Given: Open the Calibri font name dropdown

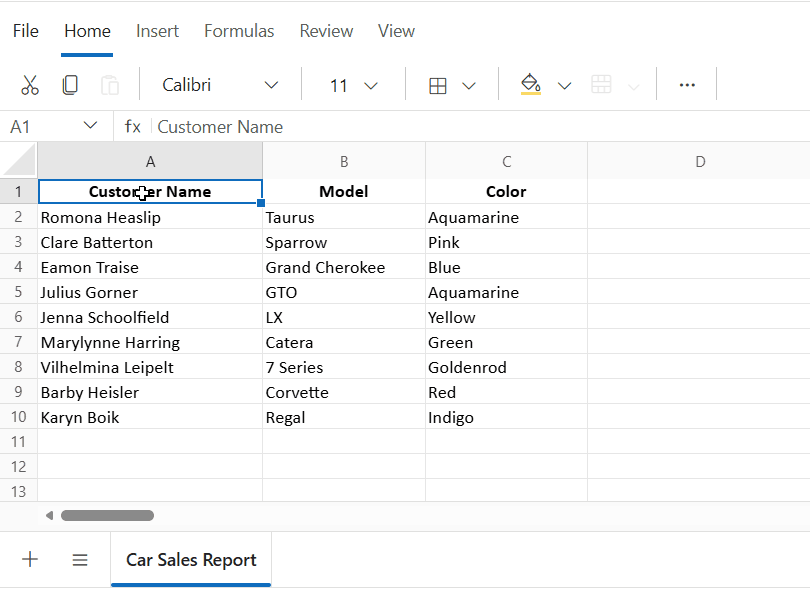Looking at the screenshot, I should click(271, 85).
